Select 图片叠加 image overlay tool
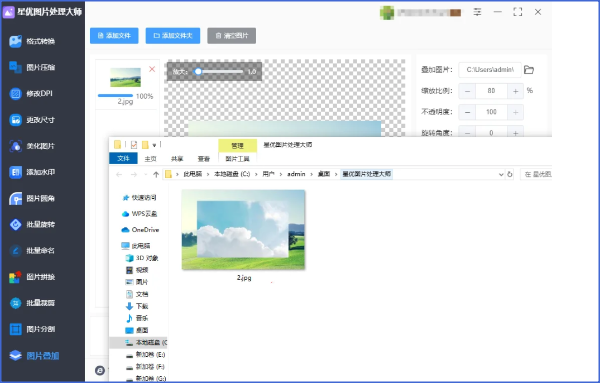Image resolution: width=600 pixels, height=383 pixels. click(x=34, y=356)
